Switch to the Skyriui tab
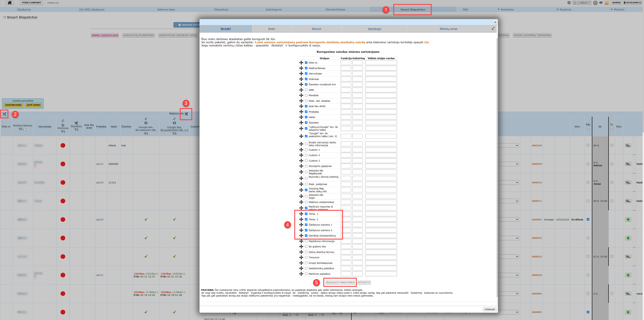644x320 pixels. (316, 29)
